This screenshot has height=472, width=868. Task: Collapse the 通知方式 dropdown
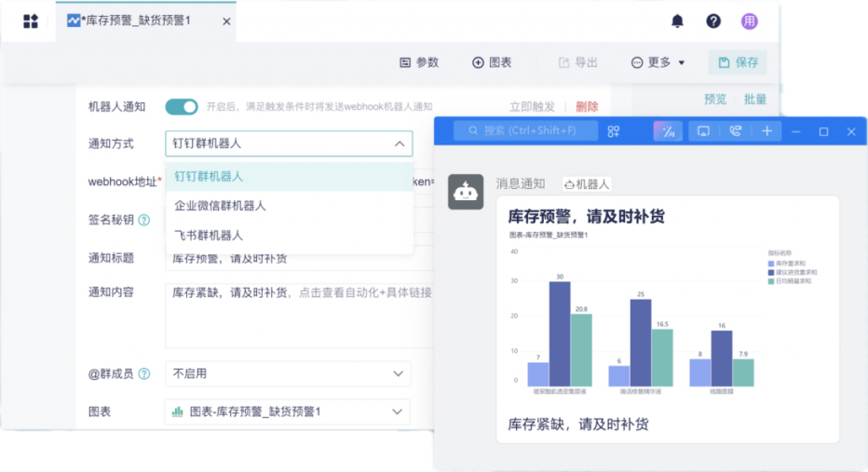(399, 144)
